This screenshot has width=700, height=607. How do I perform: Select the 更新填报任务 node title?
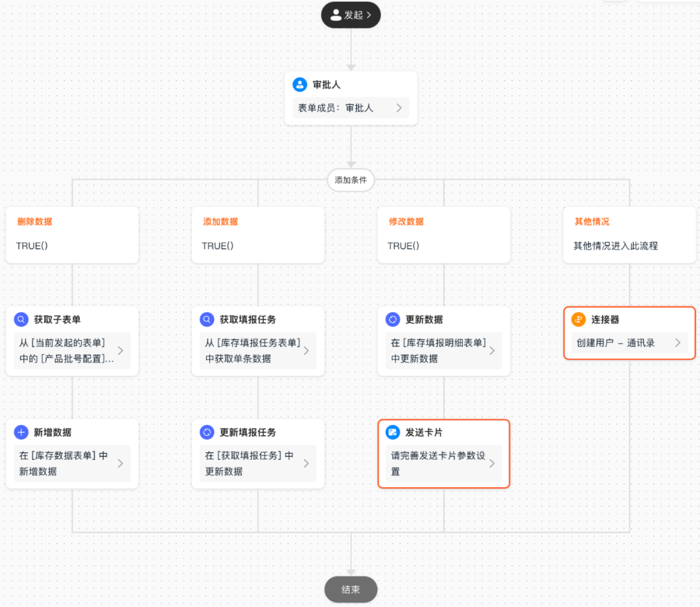point(248,433)
